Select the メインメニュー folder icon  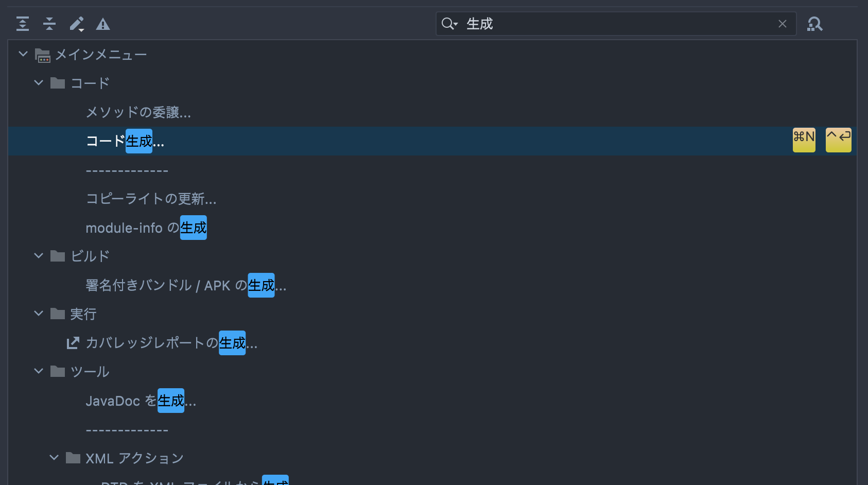42,55
